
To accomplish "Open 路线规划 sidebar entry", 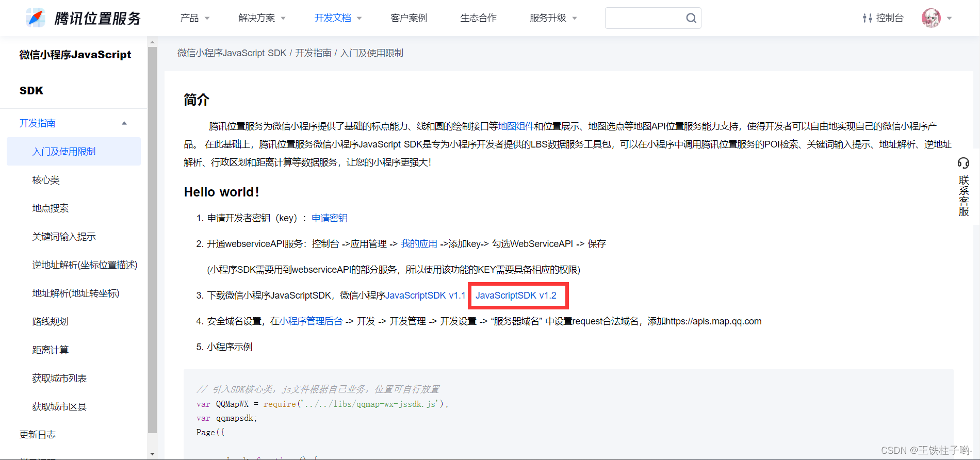I will click(x=50, y=322).
